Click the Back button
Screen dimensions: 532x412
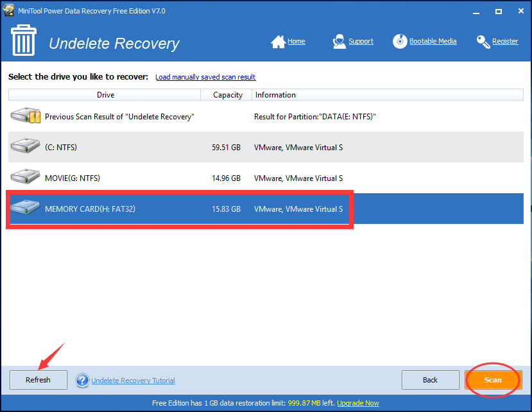[x=430, y=380]
